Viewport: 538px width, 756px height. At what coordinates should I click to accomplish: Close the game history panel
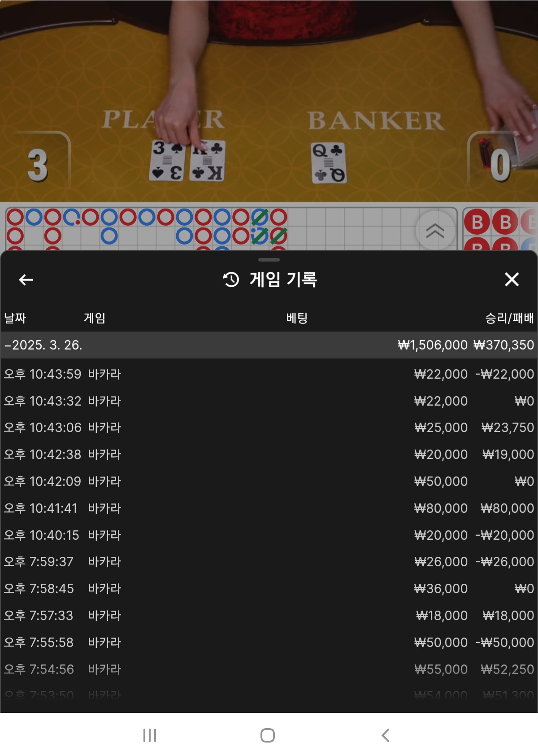pos(512,280)
